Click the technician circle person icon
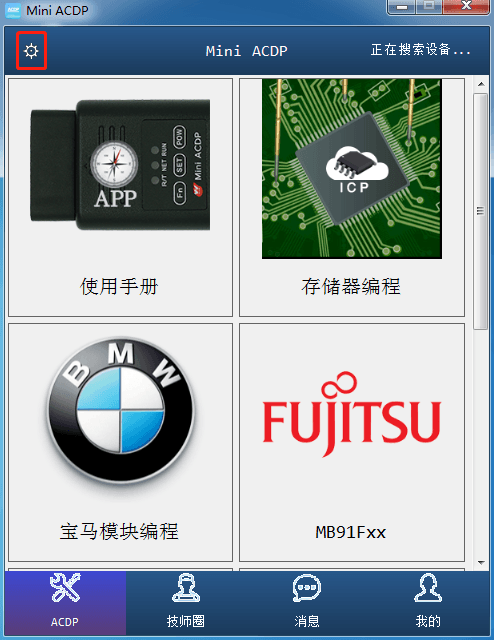 click(x=186, y=588)
